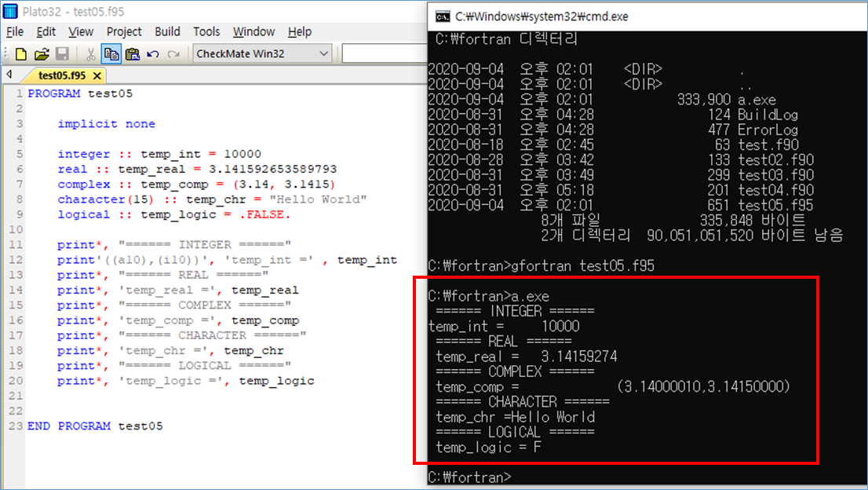The width and height of the screenshot is (868, 490).
Task: Click the New file icon in Plato toolbar
Action: [21, 53]
